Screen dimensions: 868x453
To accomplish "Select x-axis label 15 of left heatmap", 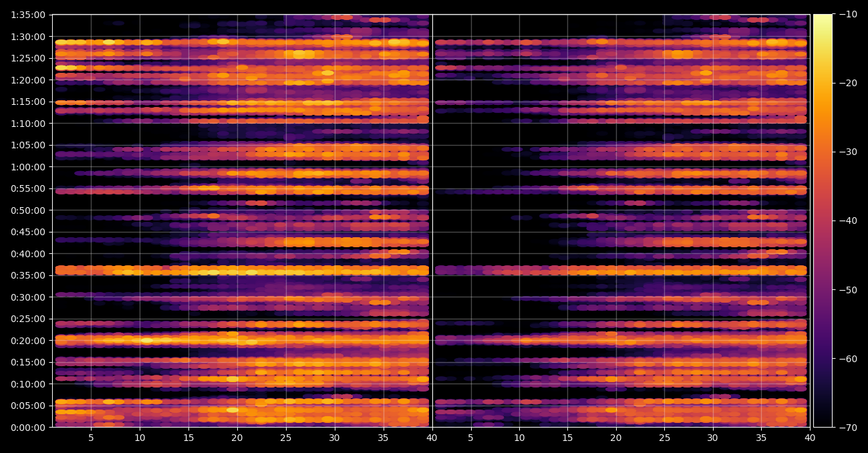I will coord(188,438).
